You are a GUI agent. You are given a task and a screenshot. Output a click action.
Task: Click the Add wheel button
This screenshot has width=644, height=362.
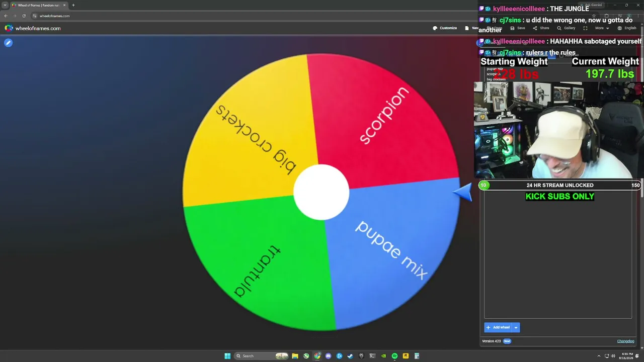498,327
